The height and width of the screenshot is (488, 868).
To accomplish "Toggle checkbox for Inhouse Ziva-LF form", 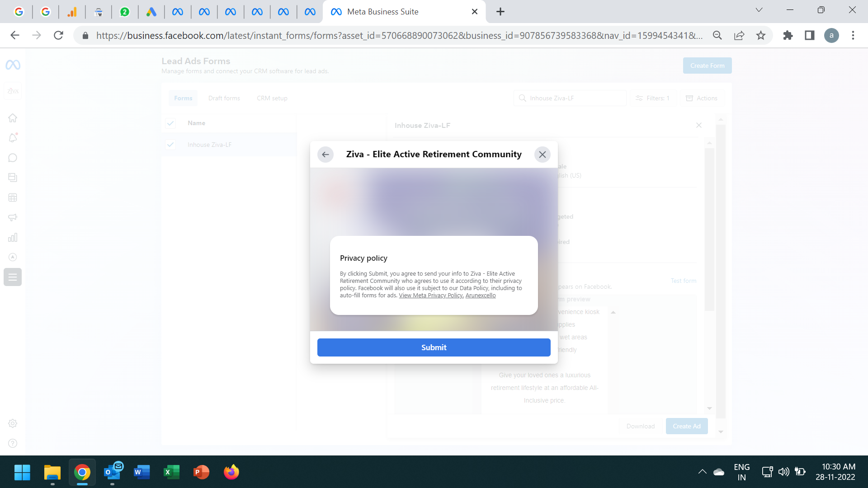I will click(170, 145).
